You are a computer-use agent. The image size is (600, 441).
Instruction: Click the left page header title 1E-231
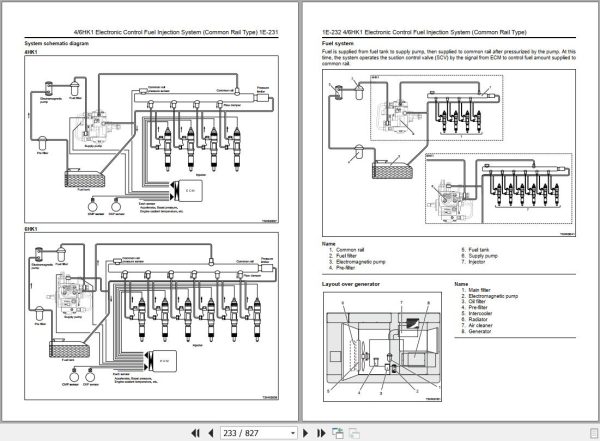click(176, 33)
